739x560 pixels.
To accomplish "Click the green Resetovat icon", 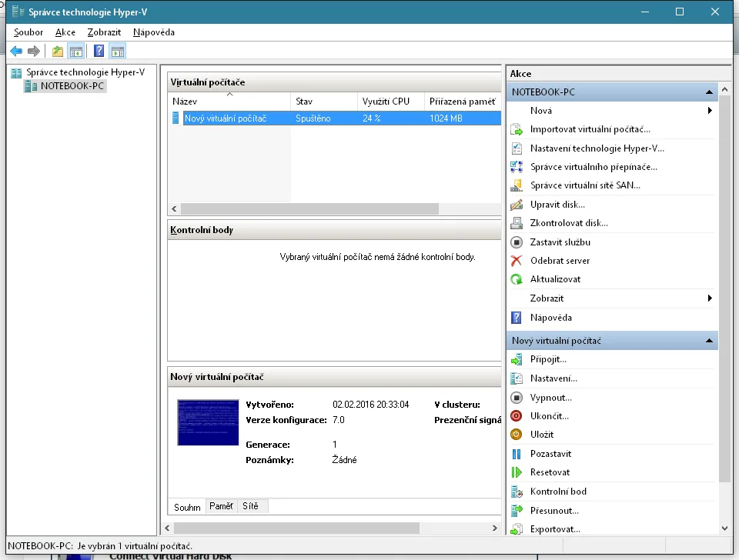I will [x=517, y=472].
